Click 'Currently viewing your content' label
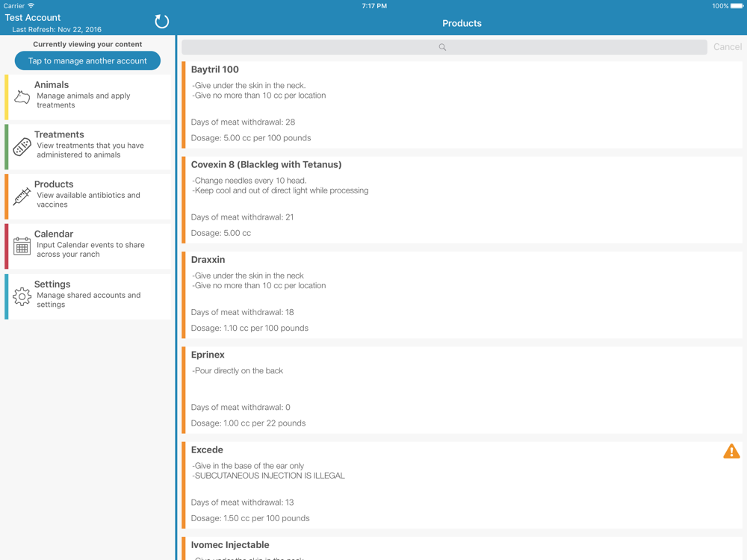The width and height of the screenshot is (747, 560). pos(87,44)
